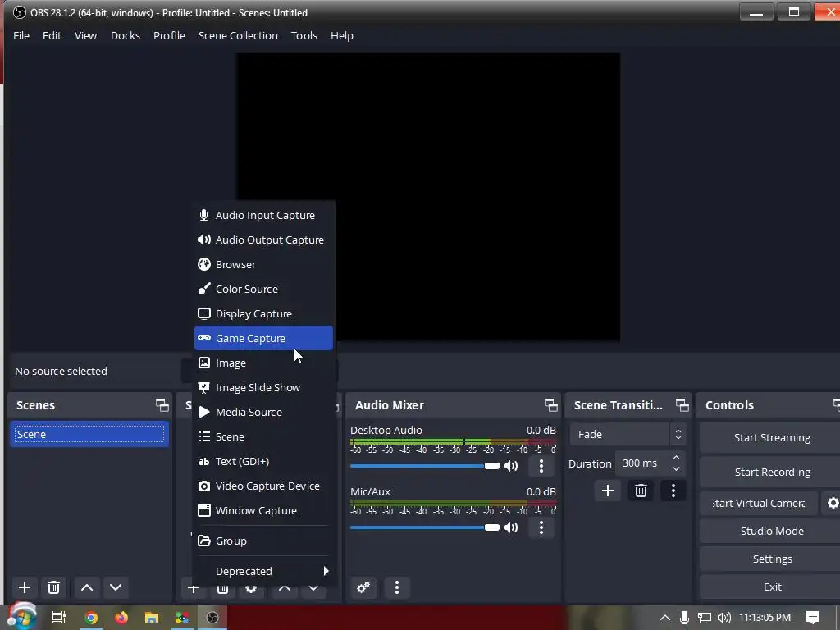Add an Image source
The height and width of the screenshot is (630, 840).
263,363
